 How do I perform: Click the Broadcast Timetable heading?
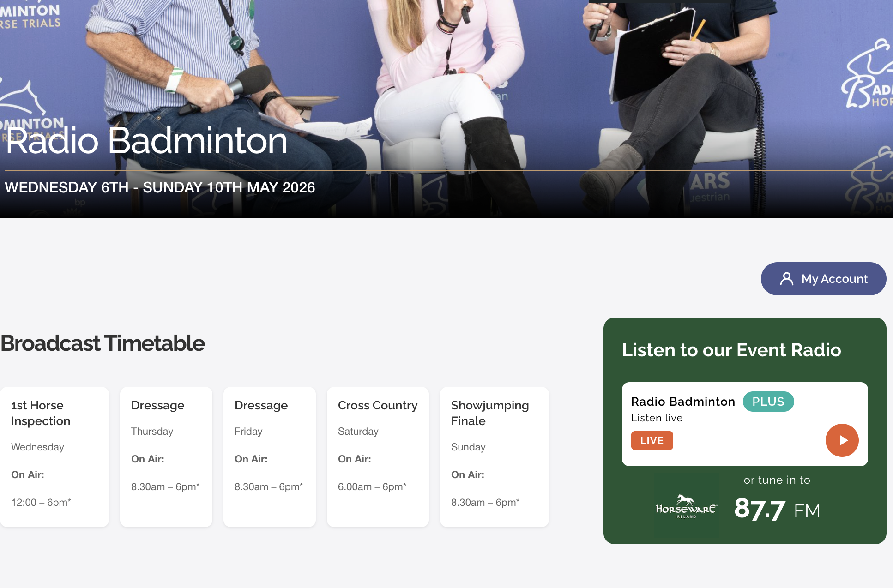(x=103, y=343)
